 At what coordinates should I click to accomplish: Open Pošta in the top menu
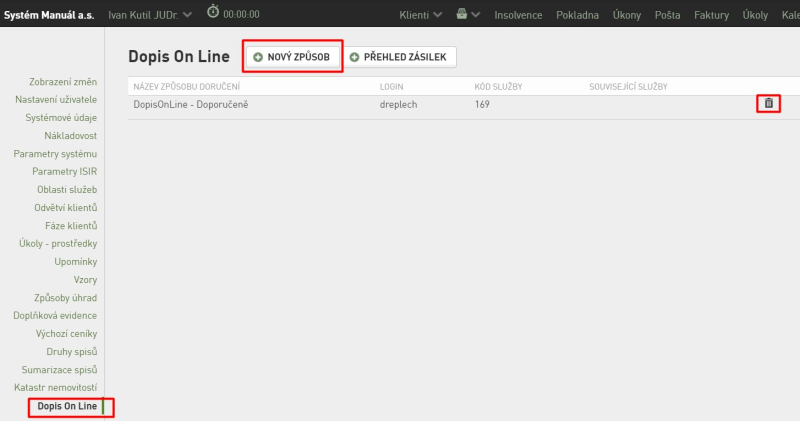click(667, 15)
